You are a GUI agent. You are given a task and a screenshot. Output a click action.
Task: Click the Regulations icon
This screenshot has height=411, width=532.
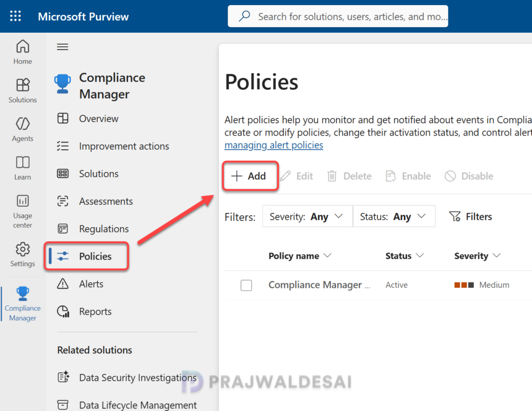[x=63, y=229]
